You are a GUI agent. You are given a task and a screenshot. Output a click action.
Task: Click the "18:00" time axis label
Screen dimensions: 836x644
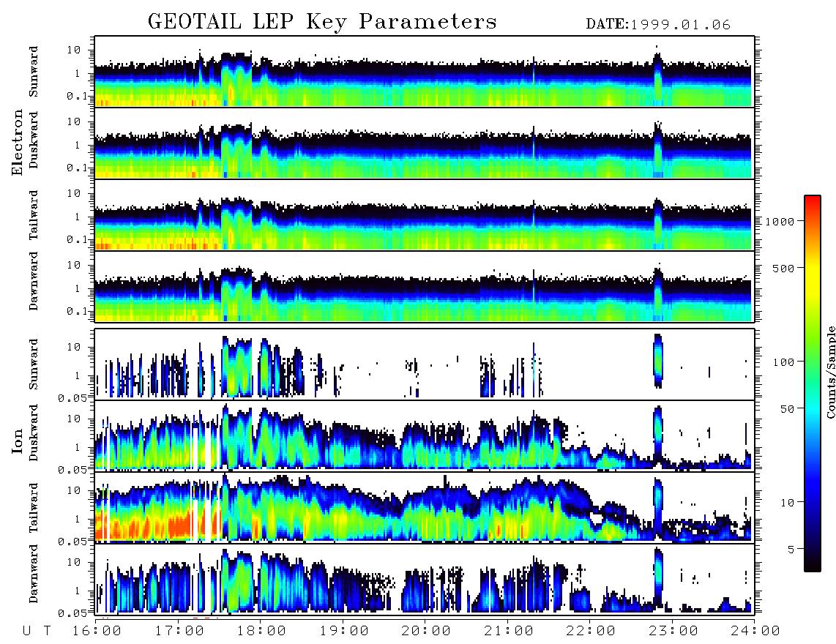click(261, 631)
